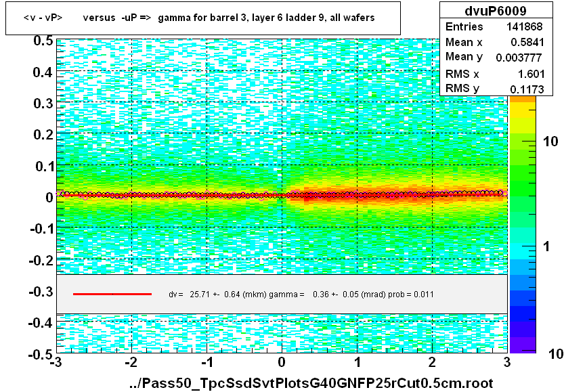
Task: Click y-axis label 0.3
Action: [x=43, y=104]
